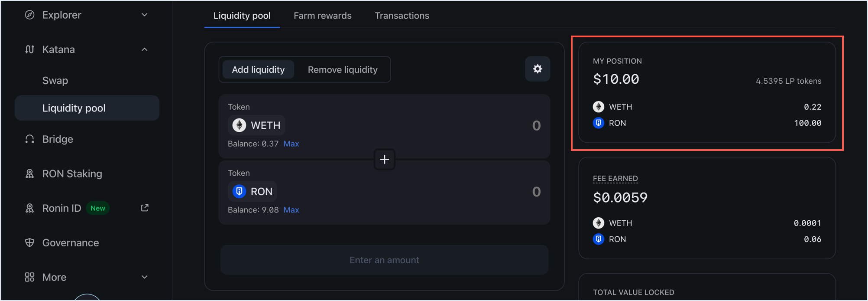Switch to Add liquidity mode
The image size is (868, 301).
point(258,70)
